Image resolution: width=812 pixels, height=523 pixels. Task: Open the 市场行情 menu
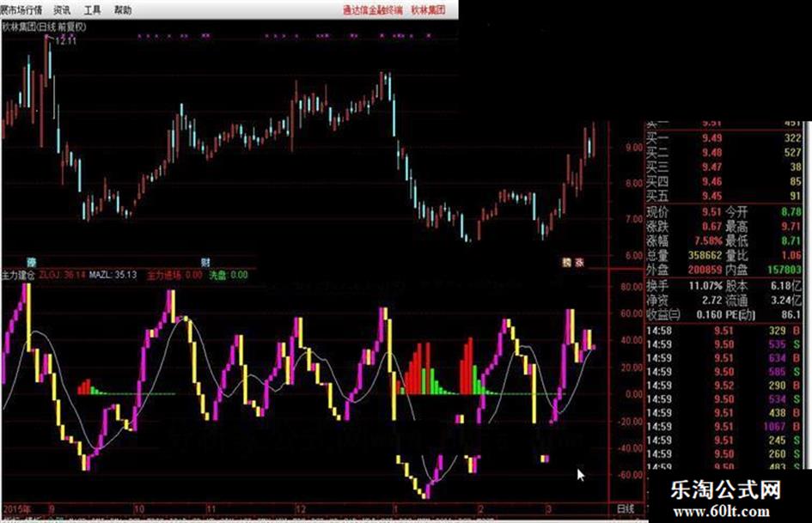pos(22,9)
